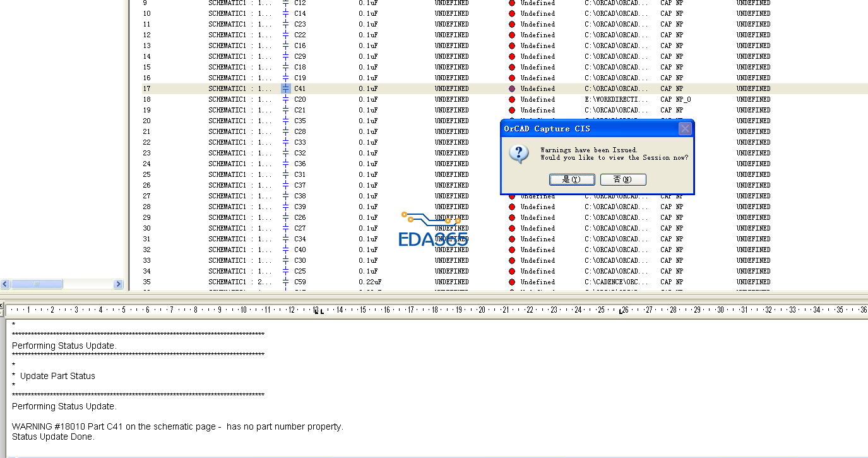Select row number 35
This screenshot has width=868, height=458.
coord(146,282)
